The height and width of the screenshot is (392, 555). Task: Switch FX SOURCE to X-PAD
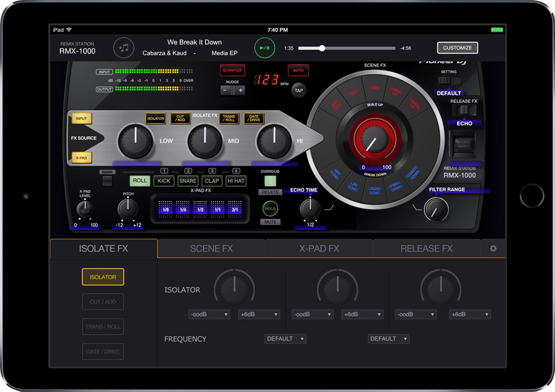click(81, 158)
